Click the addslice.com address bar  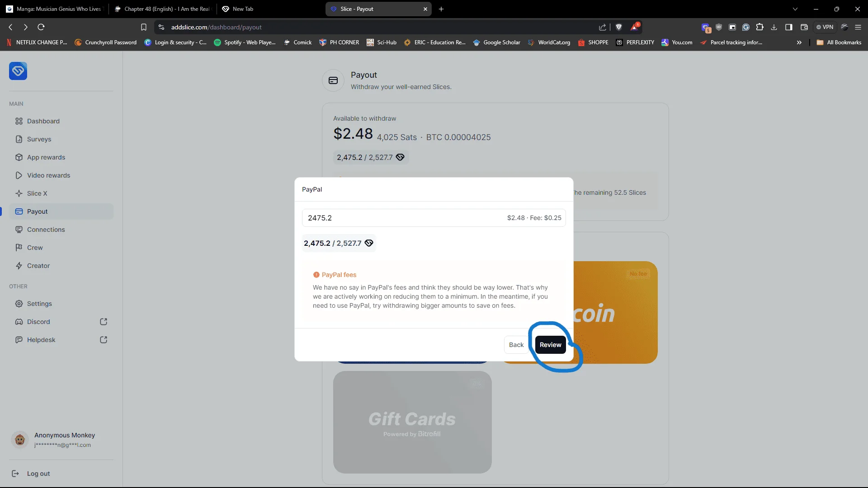point(380,27)
